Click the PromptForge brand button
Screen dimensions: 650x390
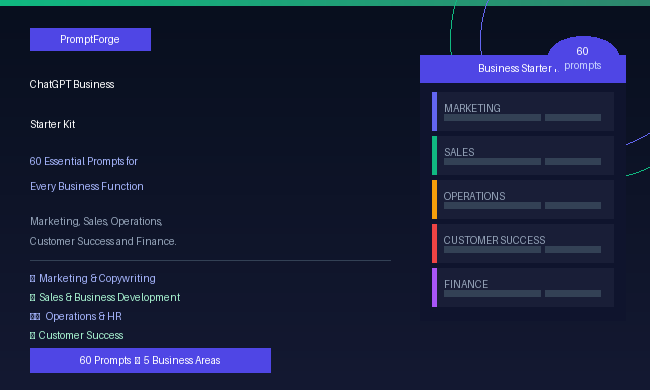(x=90, y=39)
